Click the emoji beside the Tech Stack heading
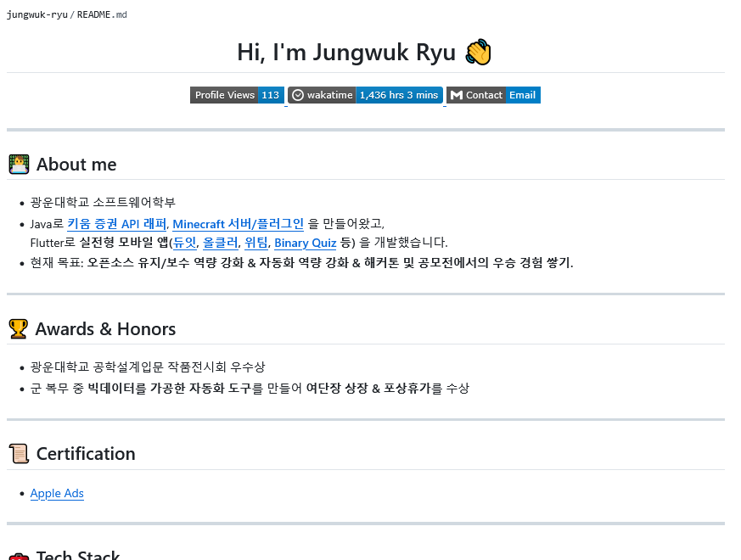 19,556
